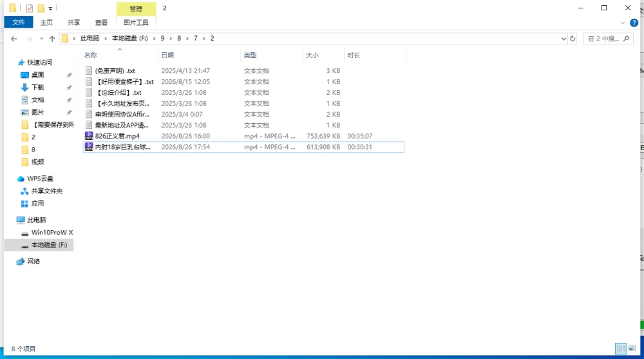Expand the chevron after 9 in breadcrumb
The height and width of the screenshot is (359, 644).
(171, 38)
